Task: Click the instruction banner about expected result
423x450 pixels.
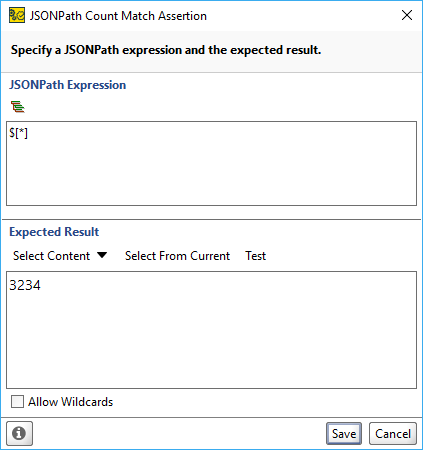Action: 166,50
